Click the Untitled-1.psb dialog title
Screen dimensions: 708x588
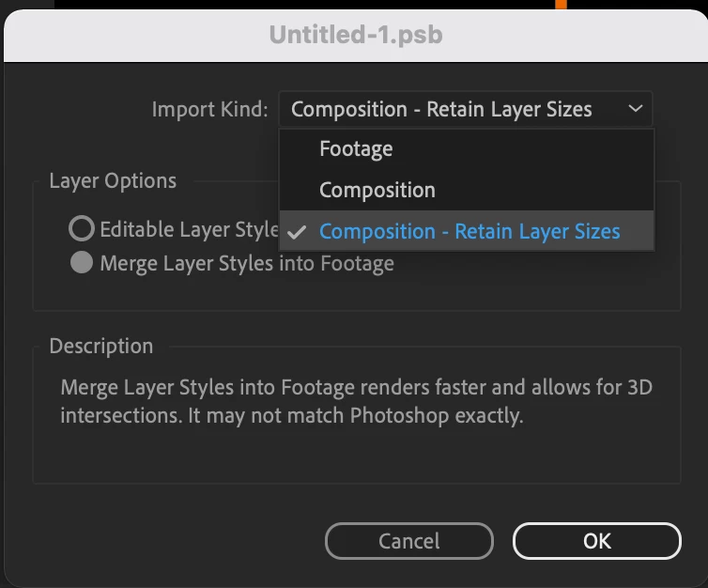355,36
